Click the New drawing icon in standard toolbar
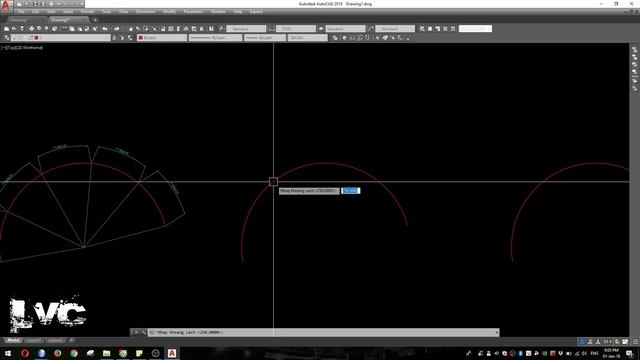640x360 pixels. (7, 29)
